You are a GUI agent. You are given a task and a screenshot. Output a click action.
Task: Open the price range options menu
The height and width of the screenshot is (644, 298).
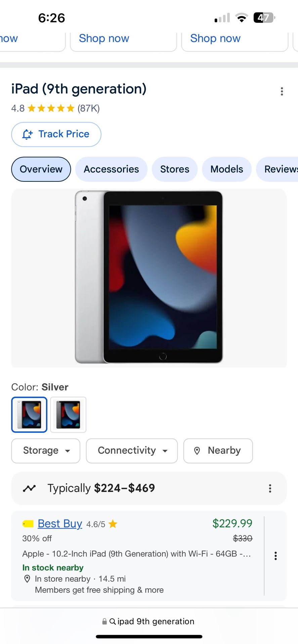270,488
